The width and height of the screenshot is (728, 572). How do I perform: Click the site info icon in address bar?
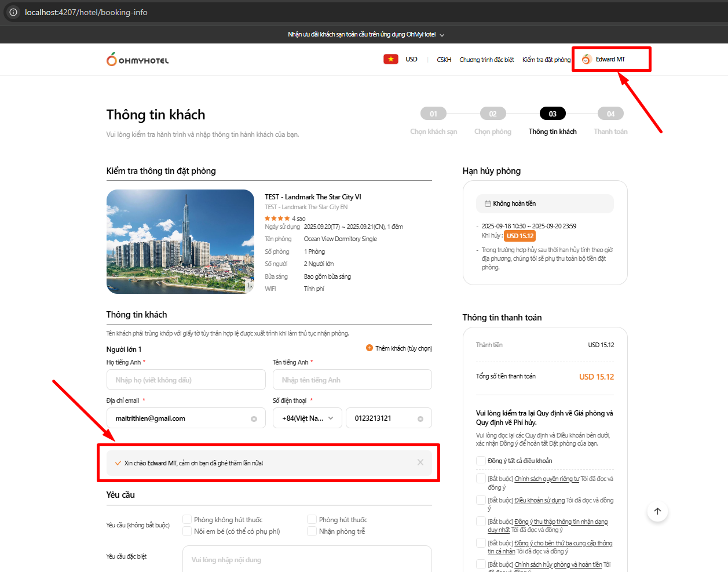(x=13, y=12)
